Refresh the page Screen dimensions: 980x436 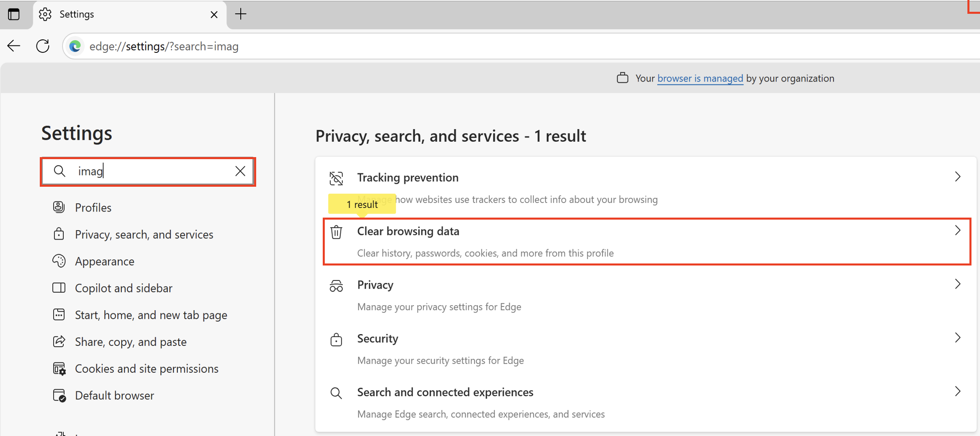click(43, 46)
